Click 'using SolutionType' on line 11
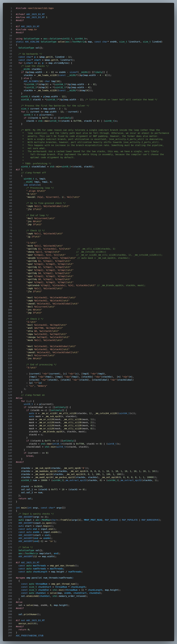177x644 pixels. [x=27, y=39]
